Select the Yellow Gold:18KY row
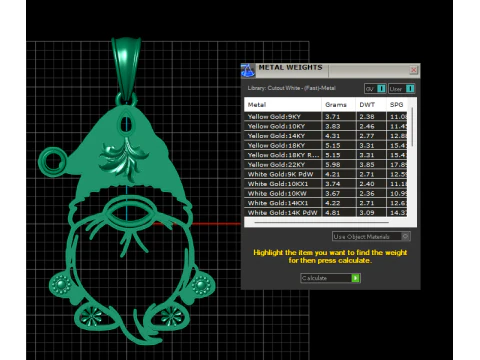Image resolution: width=480 pixels, height=360 pixels. [x=326, y=146]
